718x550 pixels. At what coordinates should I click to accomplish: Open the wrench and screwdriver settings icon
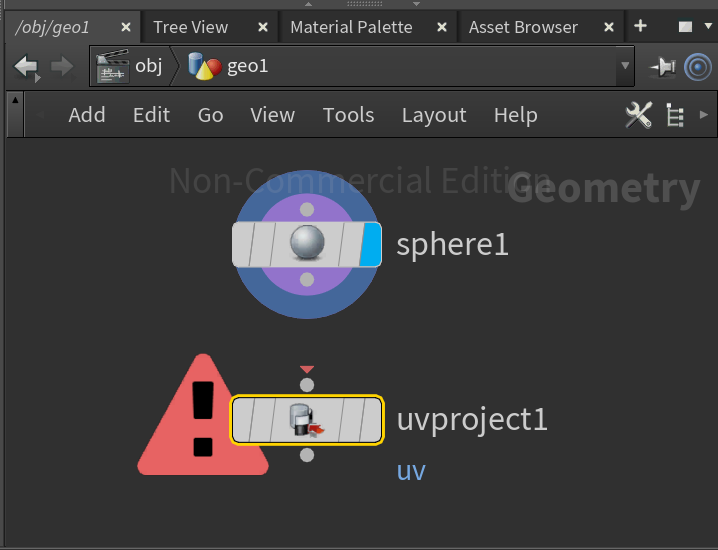pyautogui.click(x=638, y=115)
